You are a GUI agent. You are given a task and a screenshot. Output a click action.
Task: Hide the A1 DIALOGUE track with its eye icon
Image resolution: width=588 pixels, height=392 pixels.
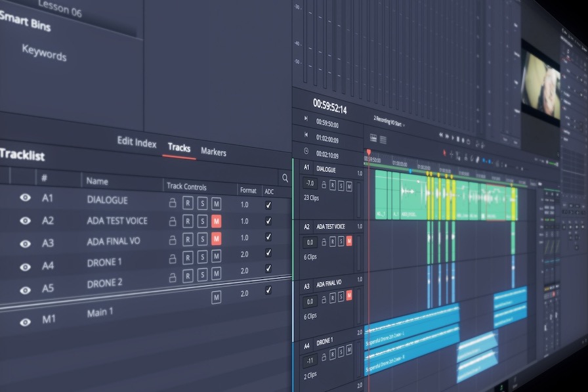(x=25, y=197)
